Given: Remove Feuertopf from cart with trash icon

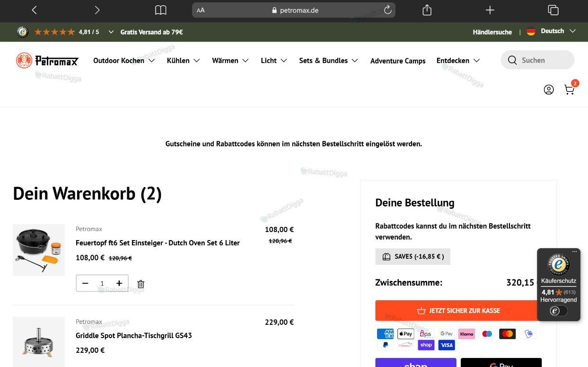Looking at the screenshot, I should pyautogui.click(x=140, y=284).
